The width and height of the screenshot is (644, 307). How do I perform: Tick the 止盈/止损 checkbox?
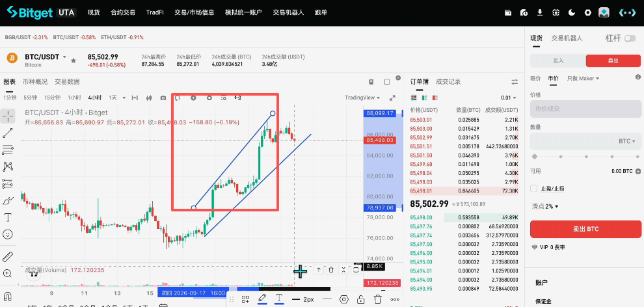(534, 189)
